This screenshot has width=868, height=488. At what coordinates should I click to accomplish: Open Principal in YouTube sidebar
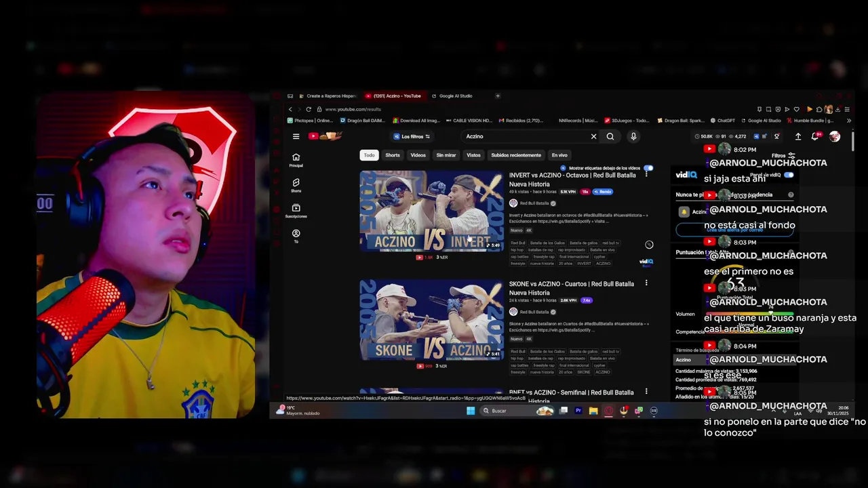296,160
